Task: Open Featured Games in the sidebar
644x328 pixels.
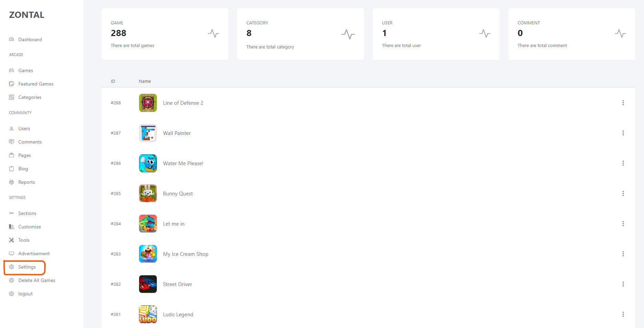Action: (x=36, y=84)
